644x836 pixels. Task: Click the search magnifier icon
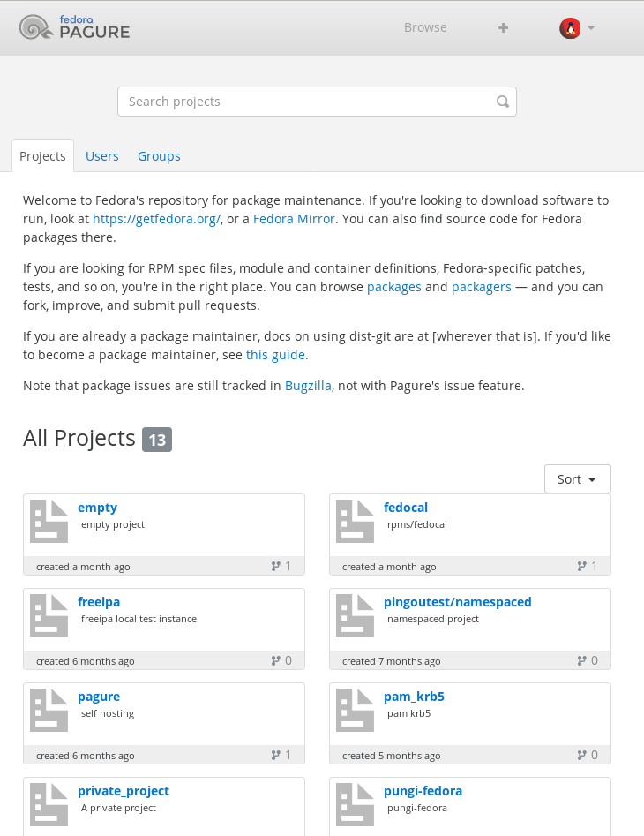[502, 102]
